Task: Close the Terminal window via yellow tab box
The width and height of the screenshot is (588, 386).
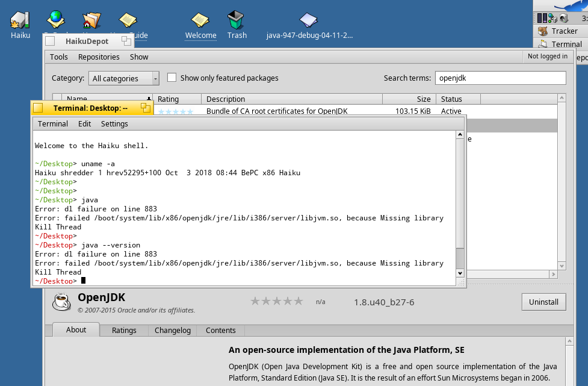Action: pyautogui.click(x=38, y=108)
